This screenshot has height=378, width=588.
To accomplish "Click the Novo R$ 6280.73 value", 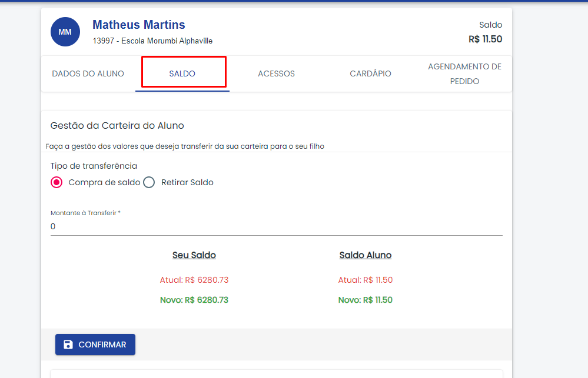I will coord(194,300).
